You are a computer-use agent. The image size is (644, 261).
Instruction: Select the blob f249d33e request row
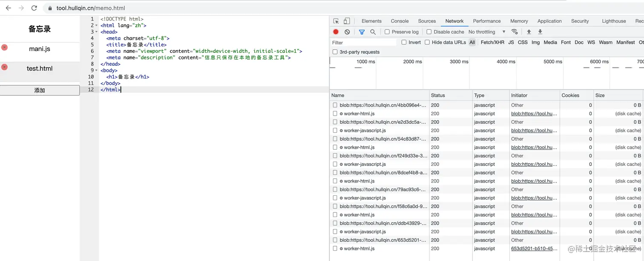[x=486, y=156]
